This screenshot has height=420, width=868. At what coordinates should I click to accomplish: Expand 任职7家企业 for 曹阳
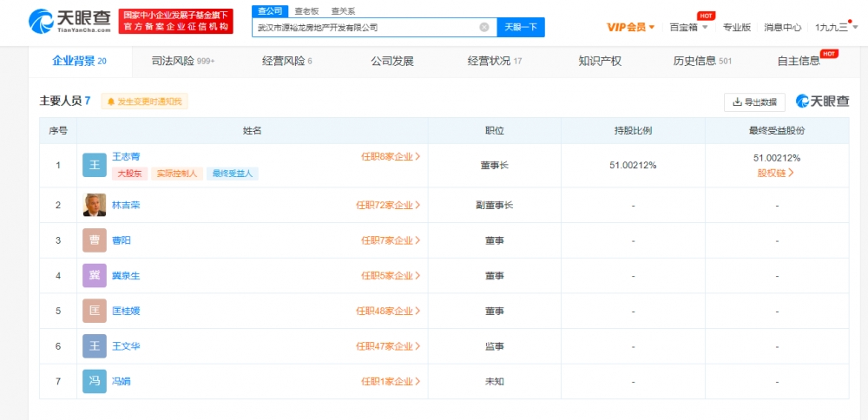[x=391, y=240]
